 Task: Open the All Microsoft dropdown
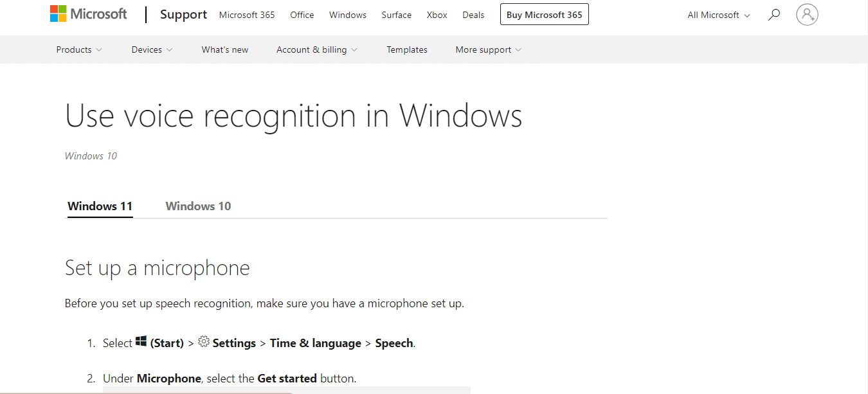coord(717,14)
